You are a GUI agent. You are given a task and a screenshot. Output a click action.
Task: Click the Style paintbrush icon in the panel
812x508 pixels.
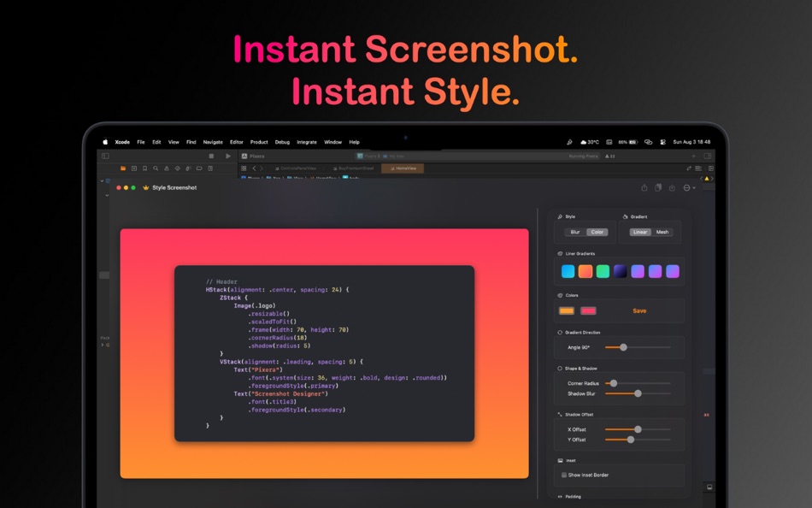[x=558, y=216]
